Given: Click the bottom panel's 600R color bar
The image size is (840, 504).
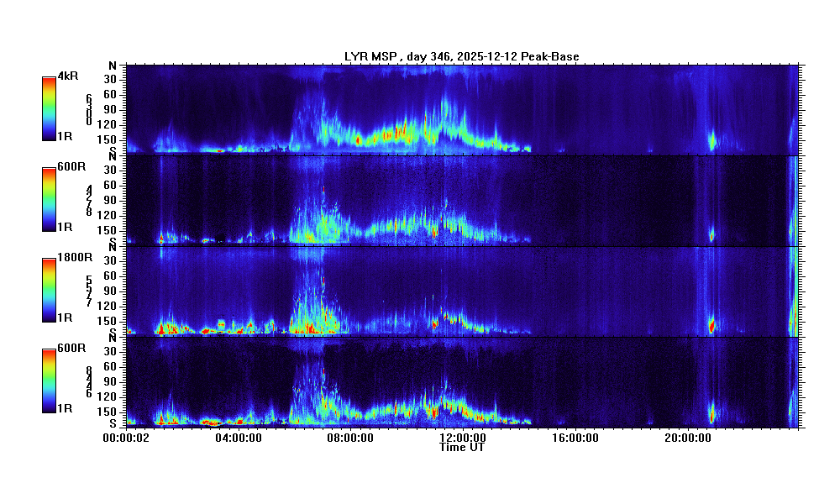Looking at the screenshot, I should click(49, 381).
